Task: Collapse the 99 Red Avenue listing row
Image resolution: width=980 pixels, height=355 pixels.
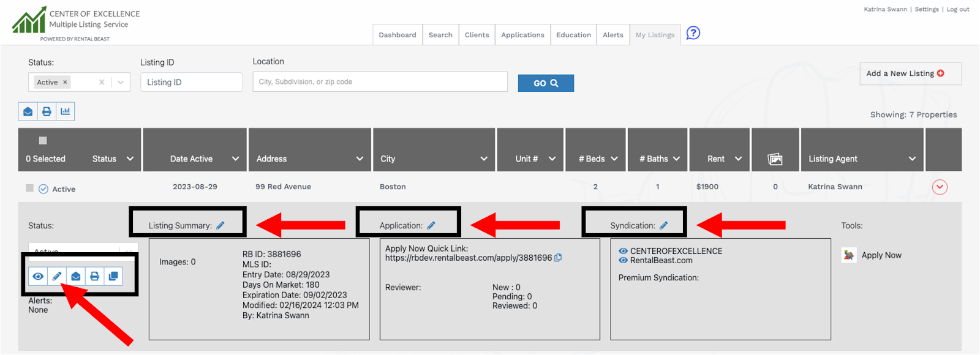Action: (940, 187)
